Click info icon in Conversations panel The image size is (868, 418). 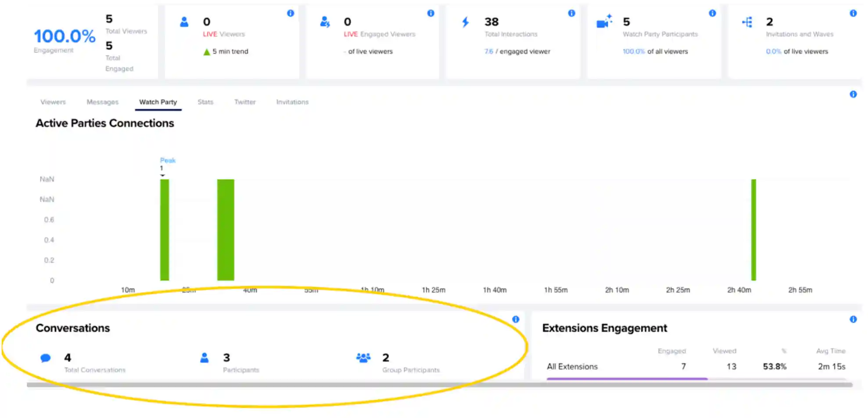tap(516, 319)
